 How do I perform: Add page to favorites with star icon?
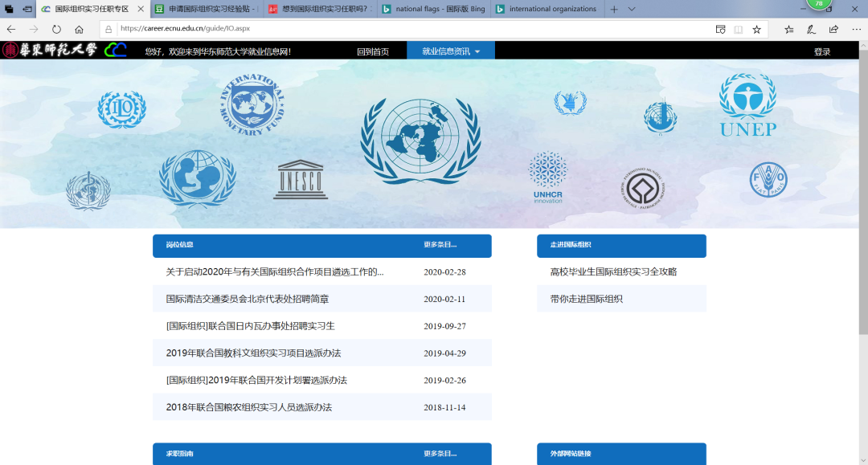[756, 30]
